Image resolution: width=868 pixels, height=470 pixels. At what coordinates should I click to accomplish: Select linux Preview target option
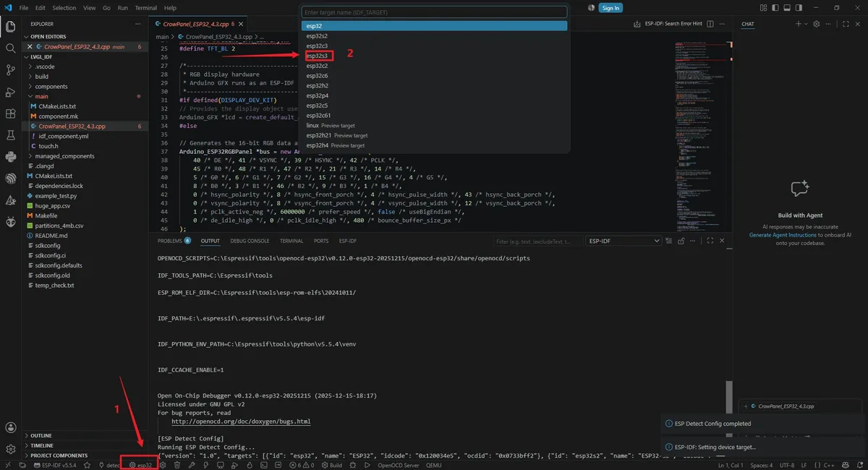point(434,125)
